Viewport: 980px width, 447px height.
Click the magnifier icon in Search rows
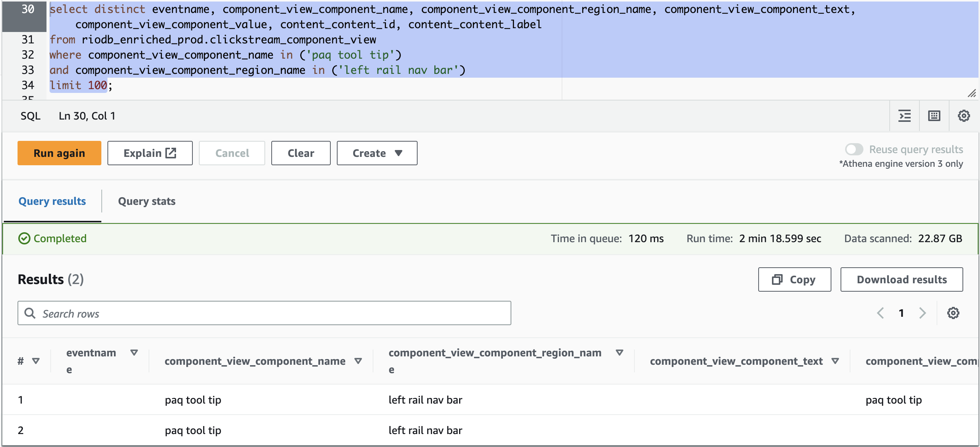(x=30, y=313)
